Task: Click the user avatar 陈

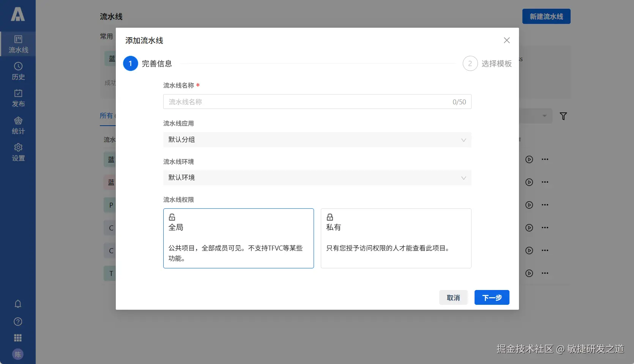Action: point(18,354)
